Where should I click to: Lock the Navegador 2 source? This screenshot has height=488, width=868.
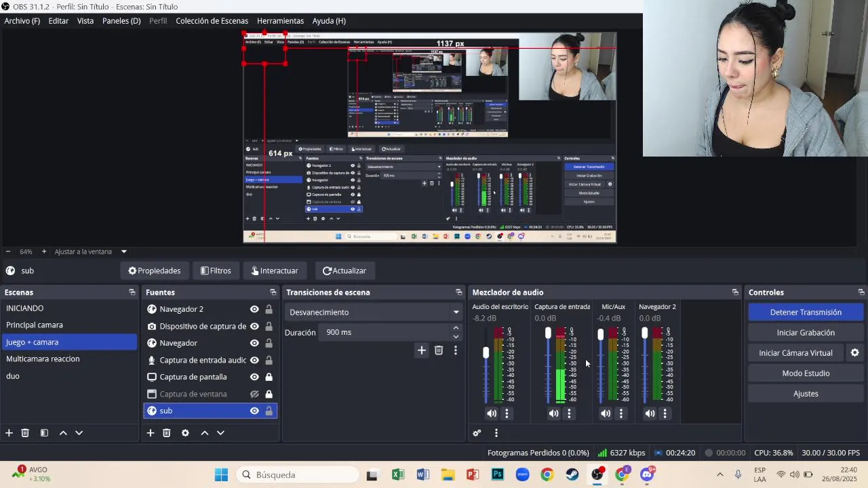click(x=269, y=309)
